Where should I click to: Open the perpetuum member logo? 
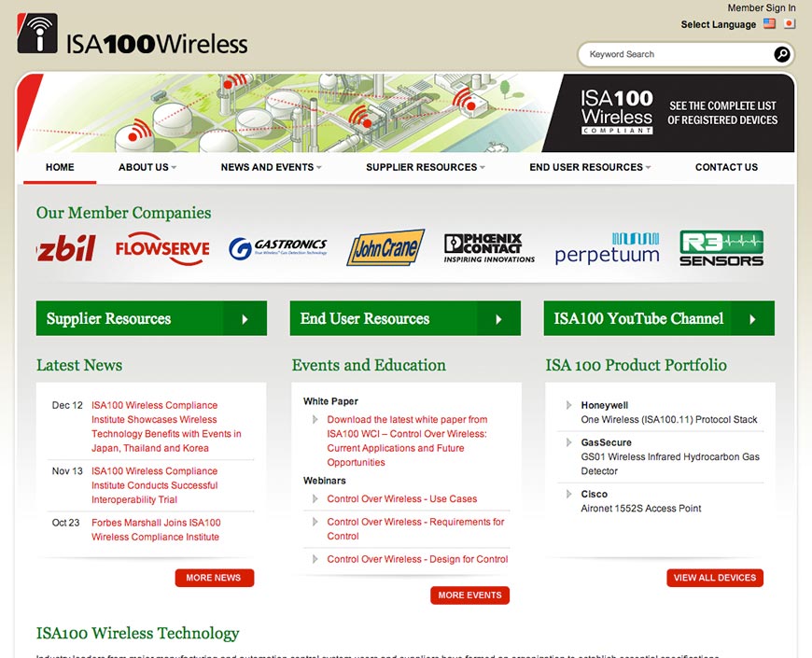coord(607,248)
